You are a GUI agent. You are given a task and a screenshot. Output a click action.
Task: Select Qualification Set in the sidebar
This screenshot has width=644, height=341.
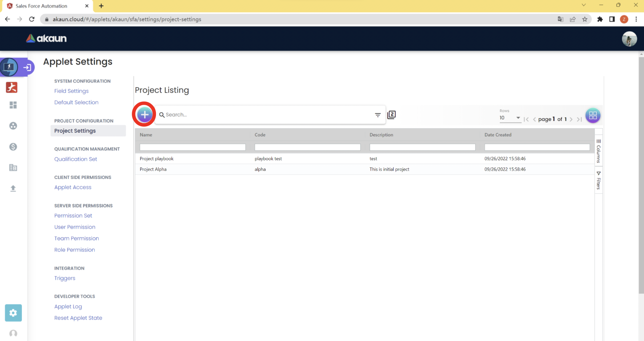(75, 159)
